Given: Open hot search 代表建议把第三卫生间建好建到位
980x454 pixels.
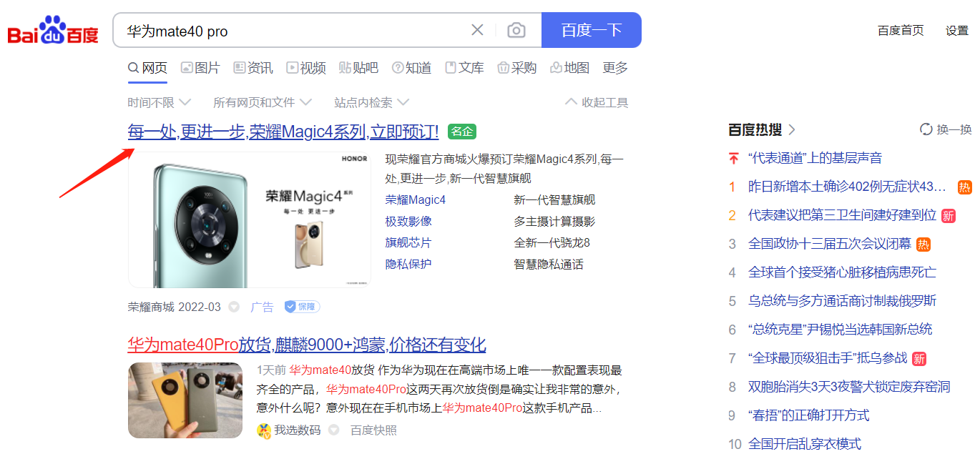Looking at the screenshot, I should tap(842, 215).
